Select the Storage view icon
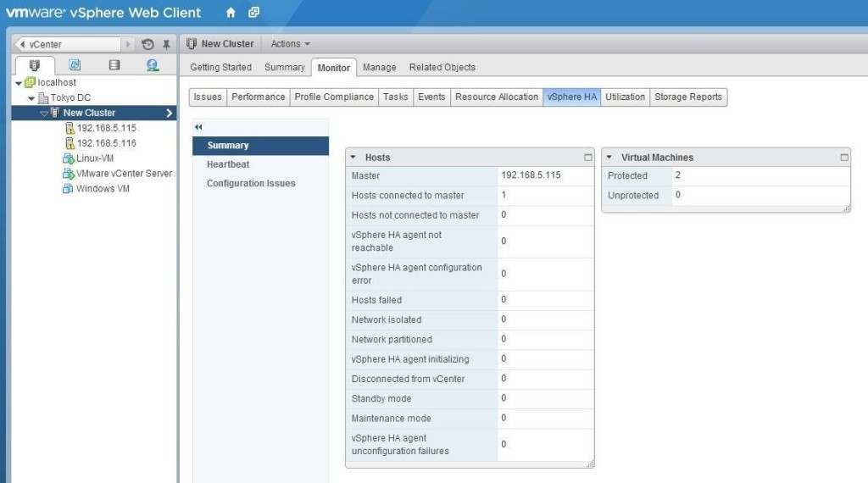 (114, 64)
